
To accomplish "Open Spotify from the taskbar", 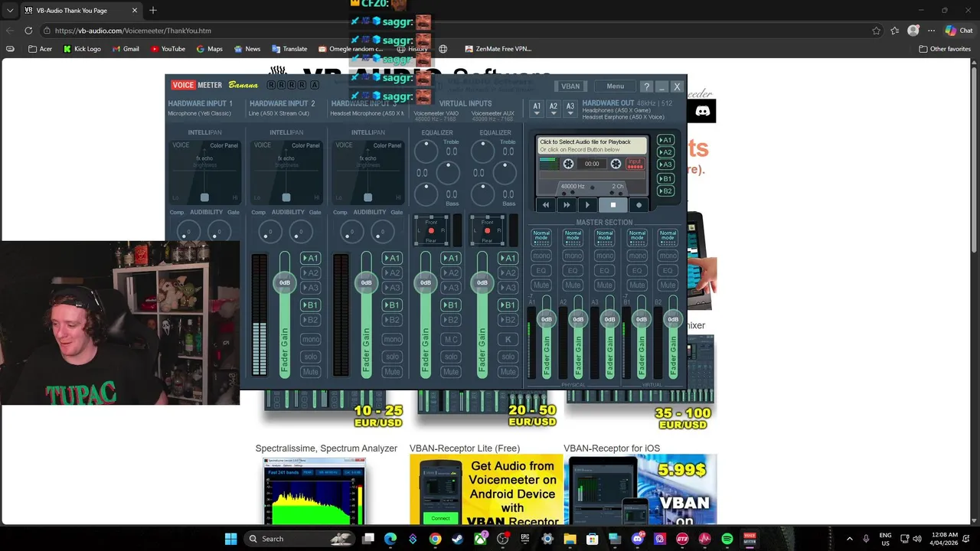I will tap(727, 539).
